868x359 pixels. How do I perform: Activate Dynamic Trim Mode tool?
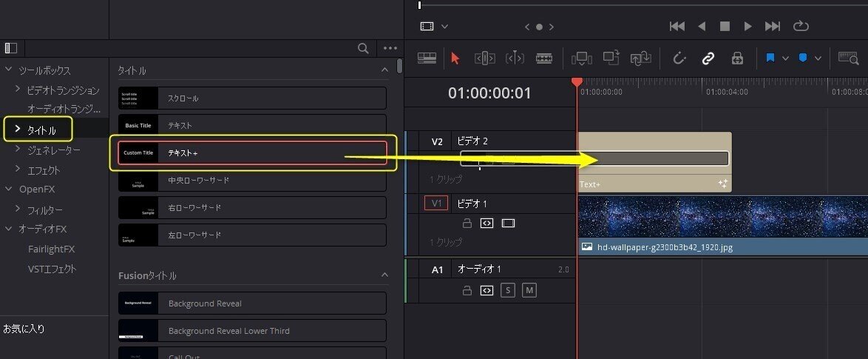point(515,58)
